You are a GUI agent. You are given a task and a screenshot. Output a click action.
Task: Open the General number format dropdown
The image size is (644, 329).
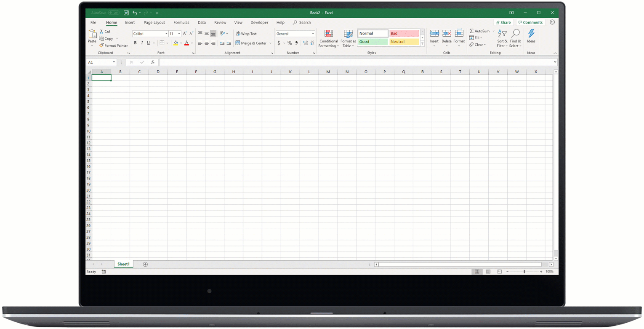pos(312,33)
